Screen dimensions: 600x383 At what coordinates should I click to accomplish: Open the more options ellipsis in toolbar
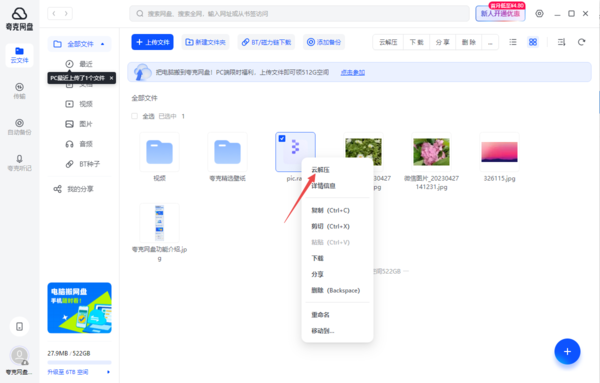pyautogui.click(x=490, y=42)
